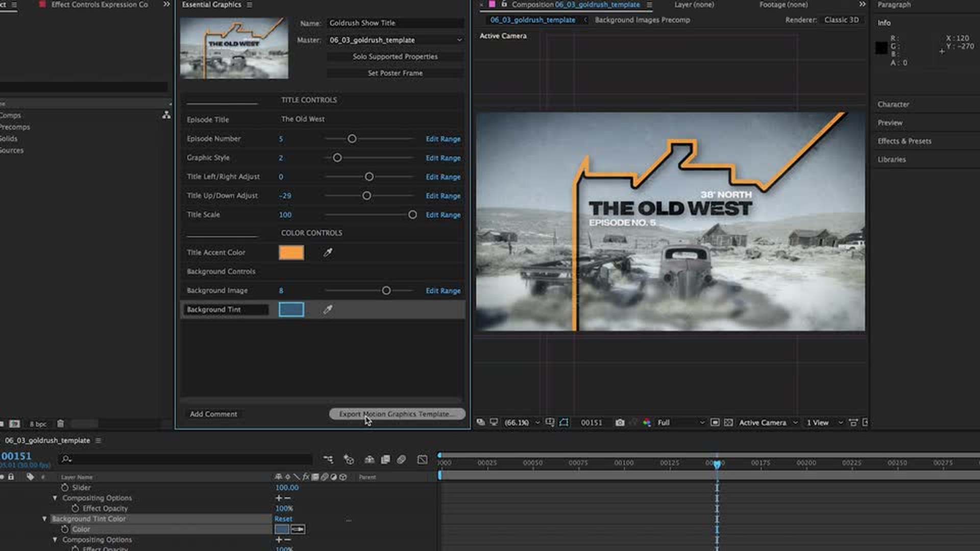The height and width of the screenshot is (551, 980).
Task: Collapse the Background Tint Color effect group
Action: 44,519
